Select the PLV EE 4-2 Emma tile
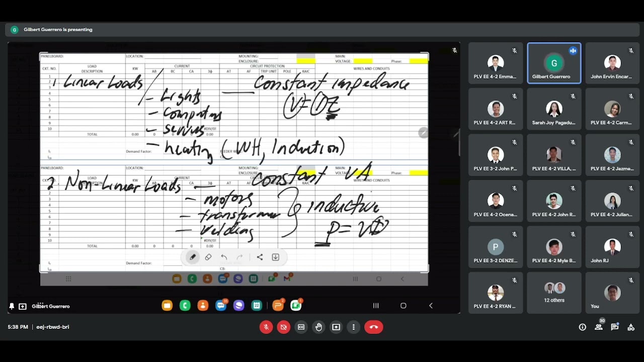This screenshot has height=362, width=644. [496, 63]
